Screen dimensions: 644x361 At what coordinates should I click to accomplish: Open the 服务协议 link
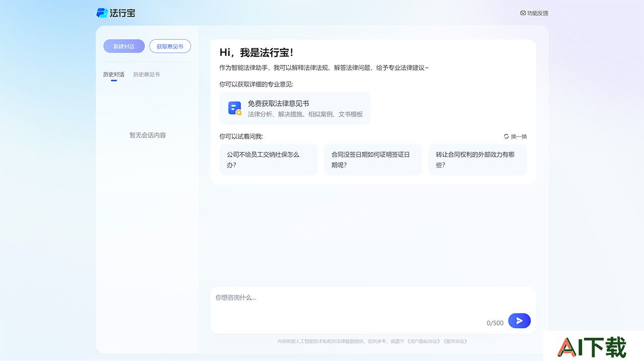(x=455, y=341)
